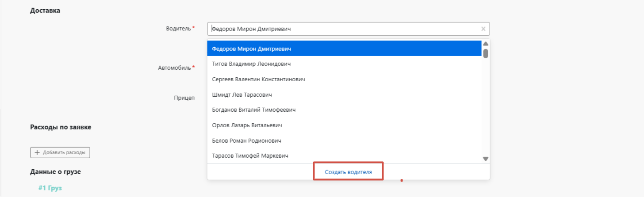
Task: Choose Титов Владимир Леонидович option
Action: click(251, 64)
